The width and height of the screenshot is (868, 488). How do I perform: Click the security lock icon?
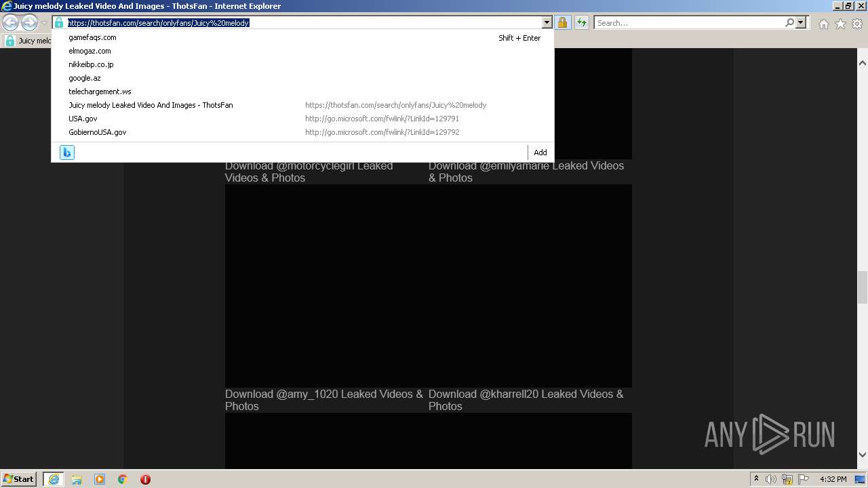[x=562, y=23]
